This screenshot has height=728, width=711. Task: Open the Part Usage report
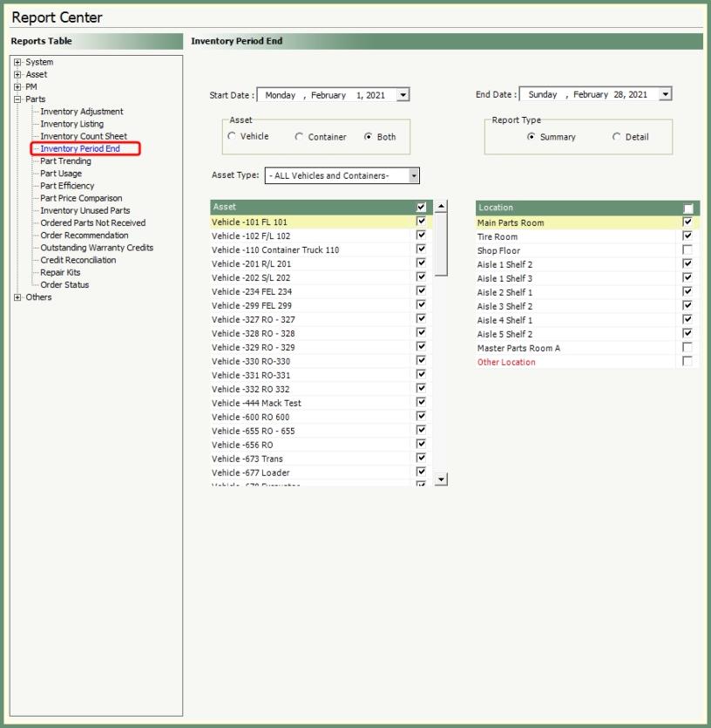(61, 173)
